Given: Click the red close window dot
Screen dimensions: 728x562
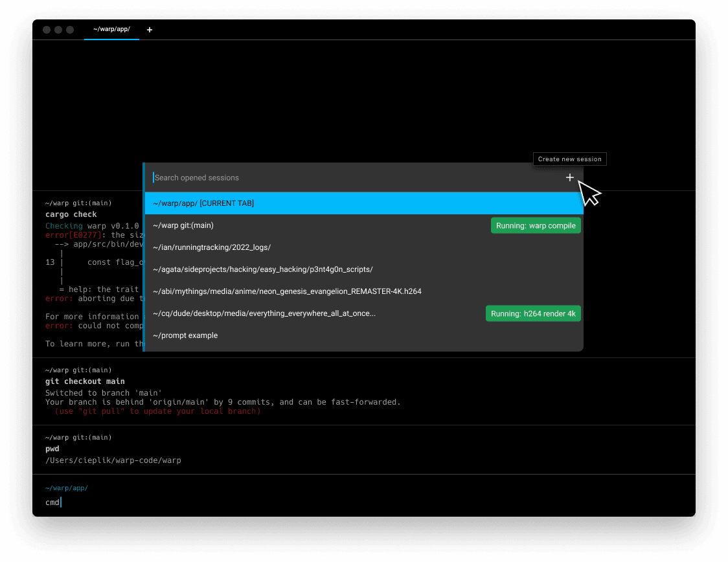Looking at the screenshot, I should (47, 30).
